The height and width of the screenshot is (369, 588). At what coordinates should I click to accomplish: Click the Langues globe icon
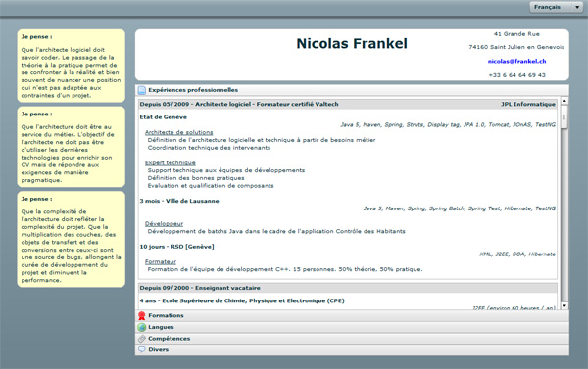pyautogui.click(x=142, y=327)
